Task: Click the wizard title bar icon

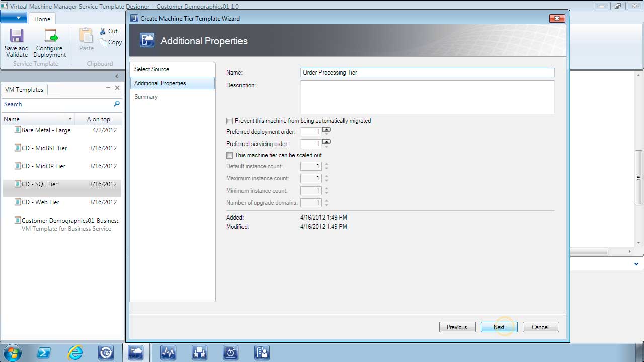Action: click(x=134, y=18)
